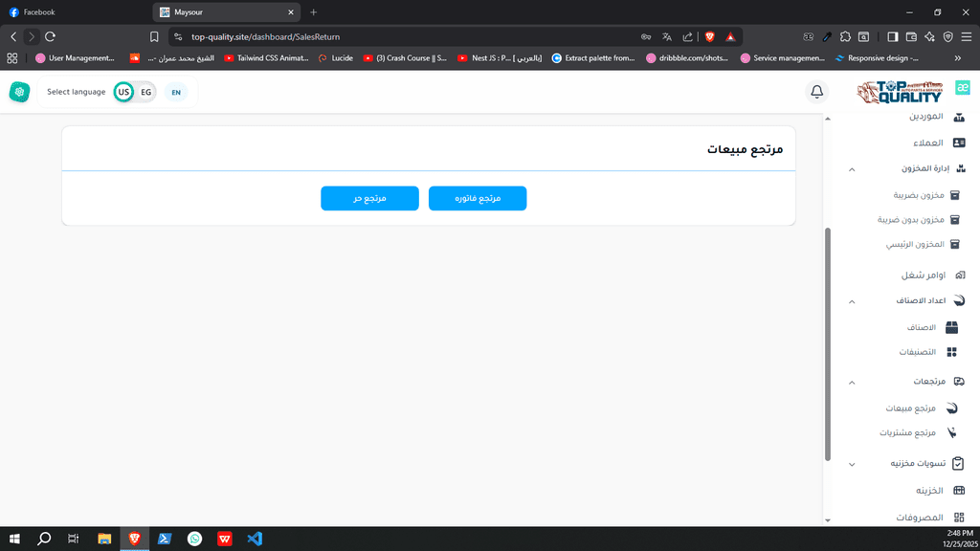Open Responsive design bookmark
This screenshot has height=551, width=980.
click(877, 58)
